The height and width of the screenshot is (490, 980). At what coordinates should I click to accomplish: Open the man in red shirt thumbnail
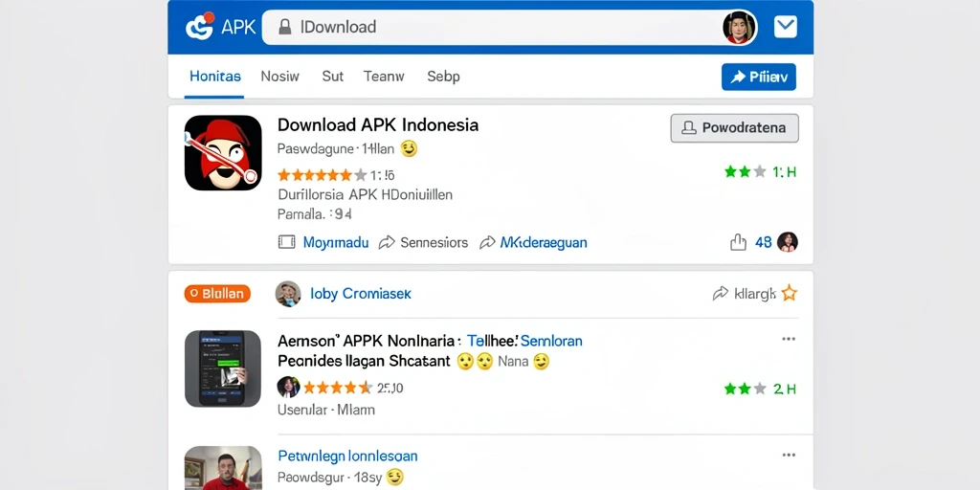point(223,467)
